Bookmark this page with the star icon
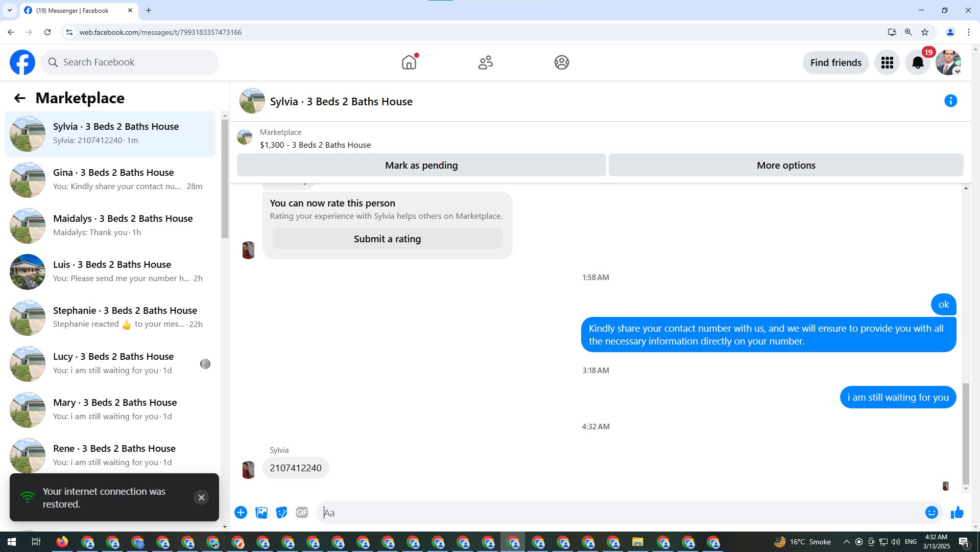Viewport: 980px width, 552px height. point(924,32)
